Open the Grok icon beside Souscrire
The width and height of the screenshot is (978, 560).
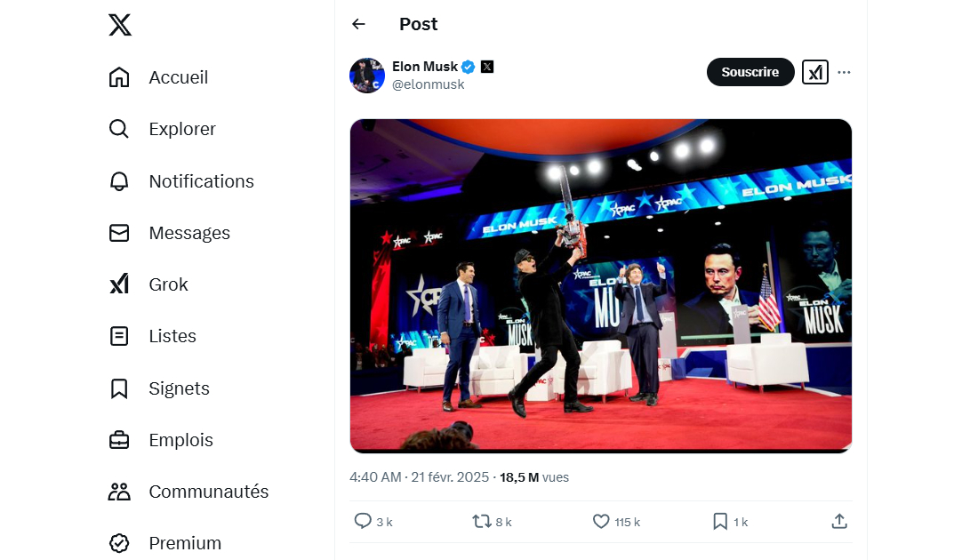(x=815, y=72)
